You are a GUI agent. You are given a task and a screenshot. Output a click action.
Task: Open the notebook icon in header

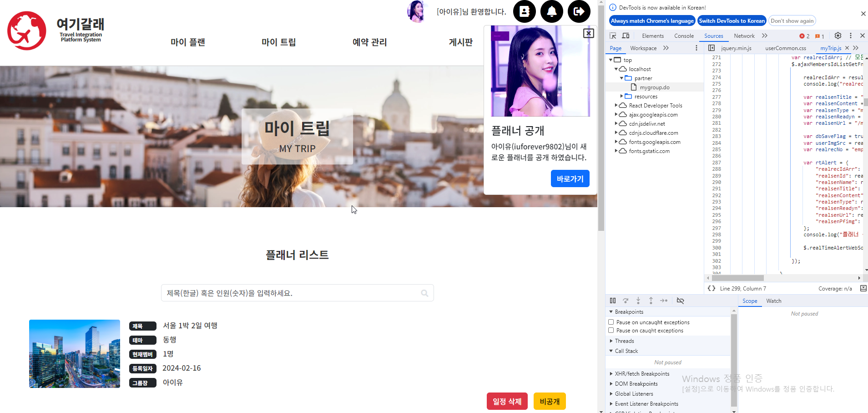[525, 11]
